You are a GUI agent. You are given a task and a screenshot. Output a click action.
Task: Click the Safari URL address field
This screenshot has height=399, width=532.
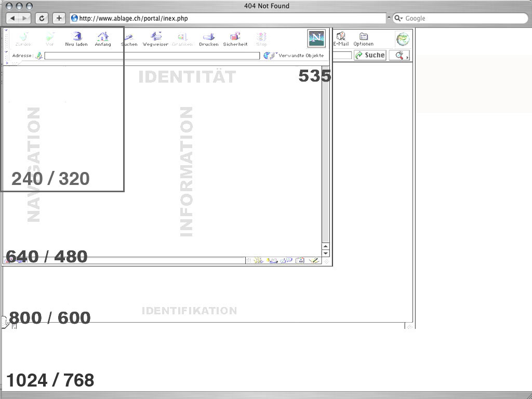point(229,18)
